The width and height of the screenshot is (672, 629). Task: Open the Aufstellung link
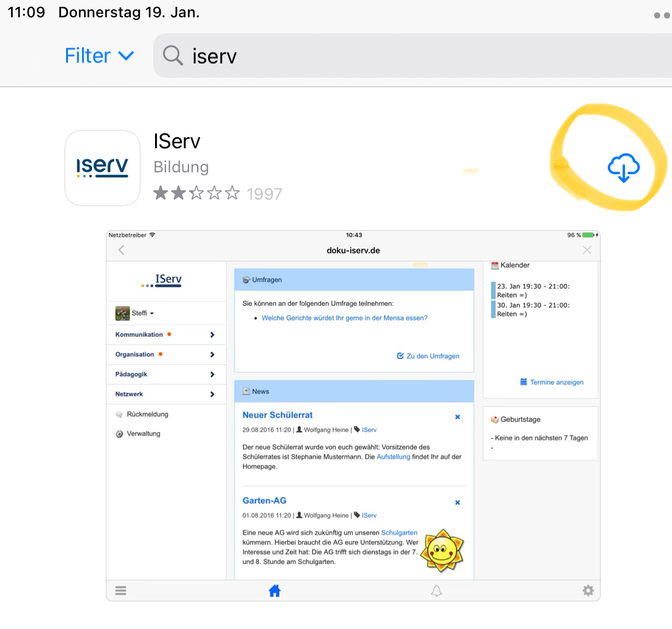tap(393, 457)
